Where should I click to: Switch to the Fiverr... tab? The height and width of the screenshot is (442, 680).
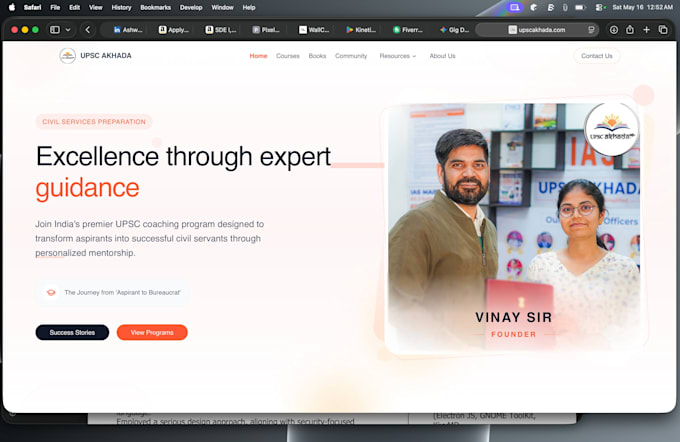408,29
